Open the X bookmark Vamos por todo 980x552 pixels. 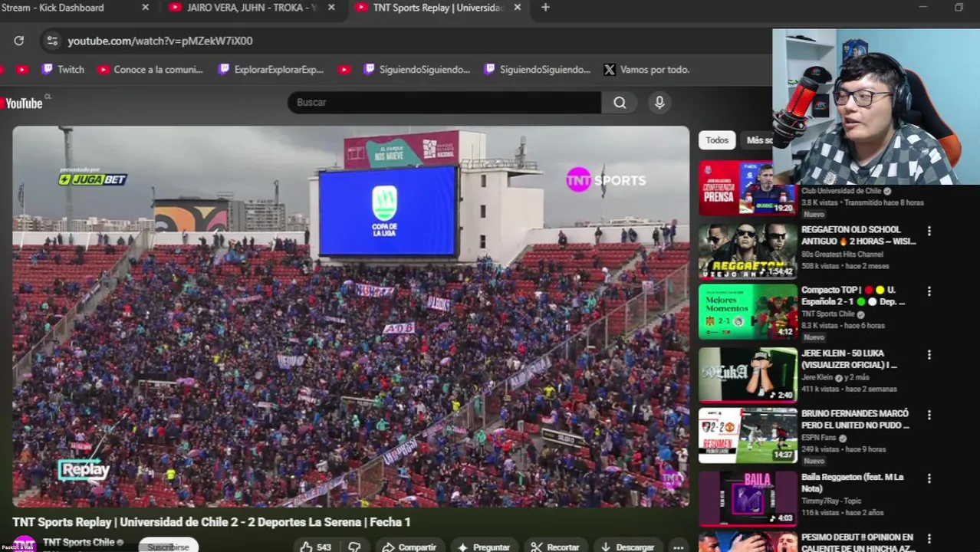point(646,70)
